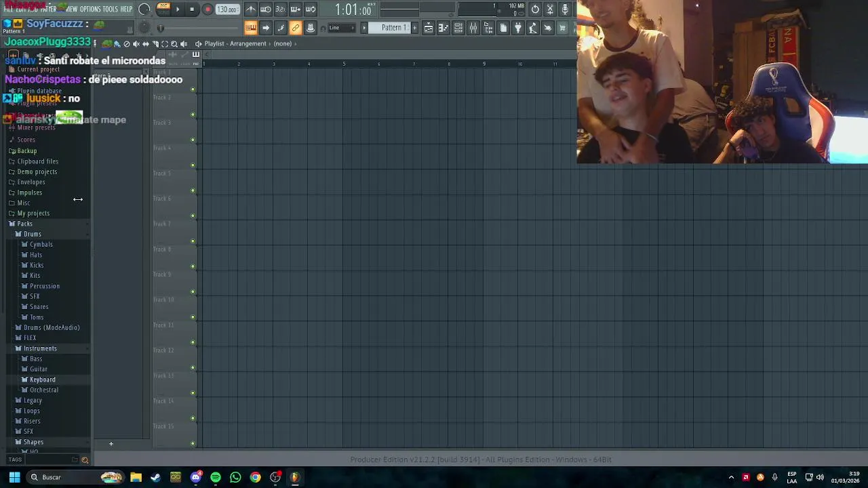Select the Mute tool in Playlist toolbar
868x488 pixels.
136,43
